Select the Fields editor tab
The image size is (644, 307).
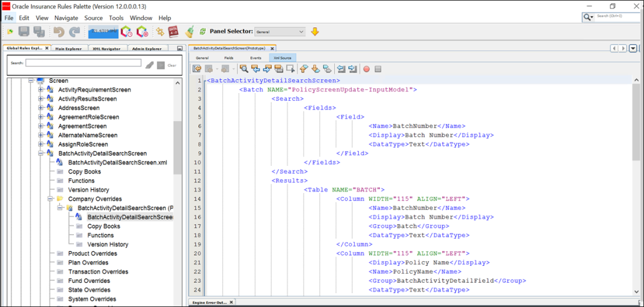click(x=229, y=58)
